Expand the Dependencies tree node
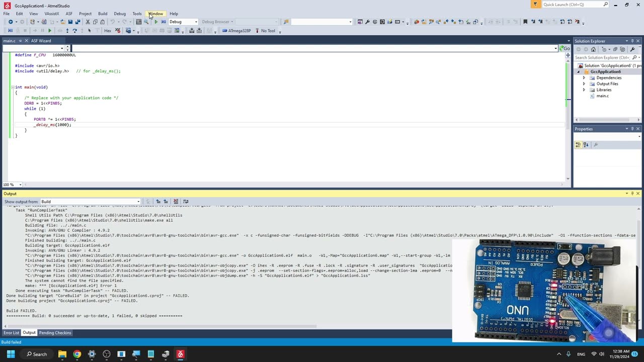 [x=584, y=78]
